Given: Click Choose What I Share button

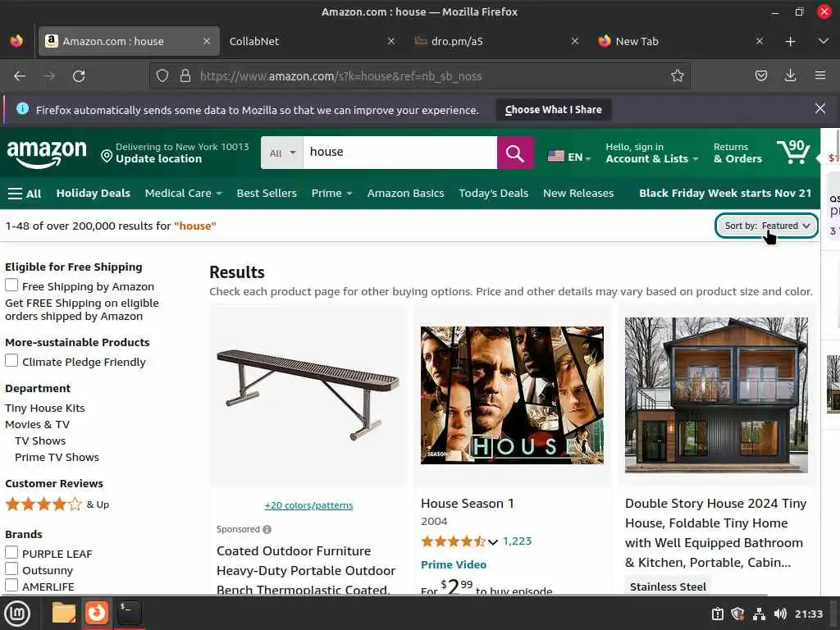Looking at the screenshot, I should tap(554, 109).
